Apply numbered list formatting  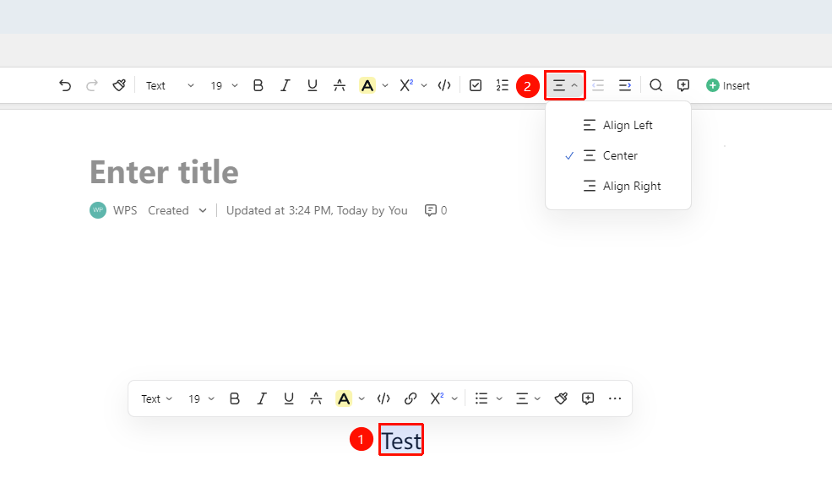tap(502, 85)
